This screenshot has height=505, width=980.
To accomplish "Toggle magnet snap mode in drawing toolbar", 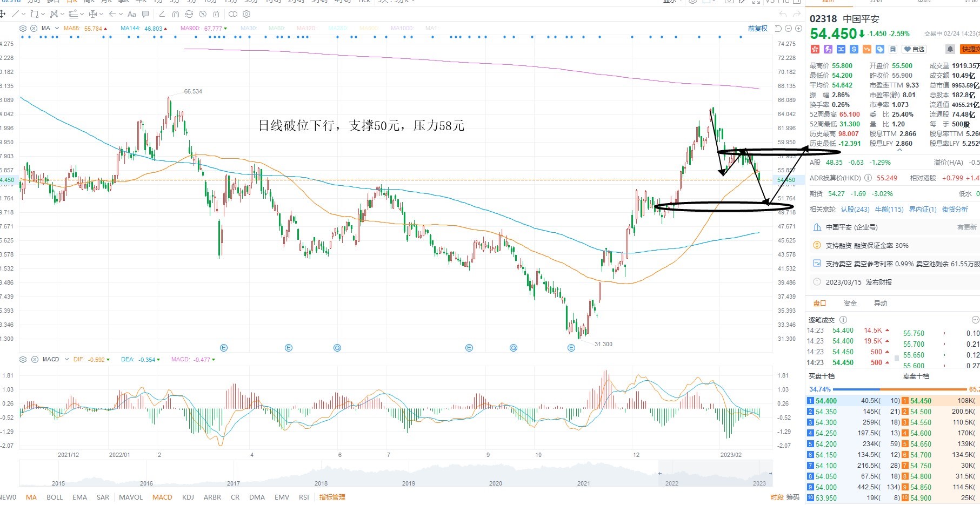I will [176, 14].
